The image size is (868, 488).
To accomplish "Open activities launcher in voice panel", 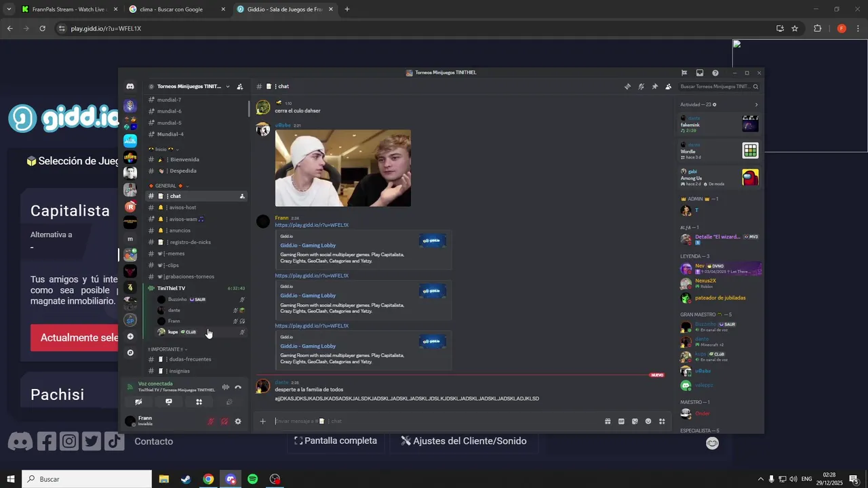I will [x=199, y=402].
